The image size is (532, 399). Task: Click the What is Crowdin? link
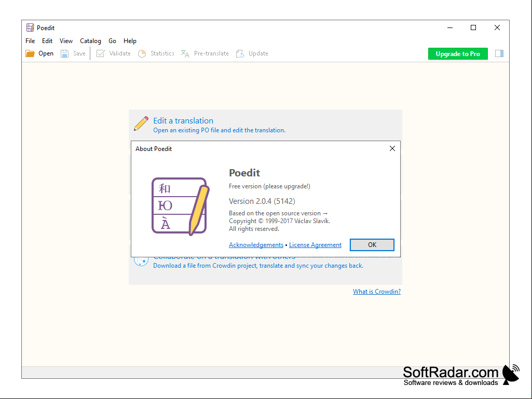pos(377,292)
